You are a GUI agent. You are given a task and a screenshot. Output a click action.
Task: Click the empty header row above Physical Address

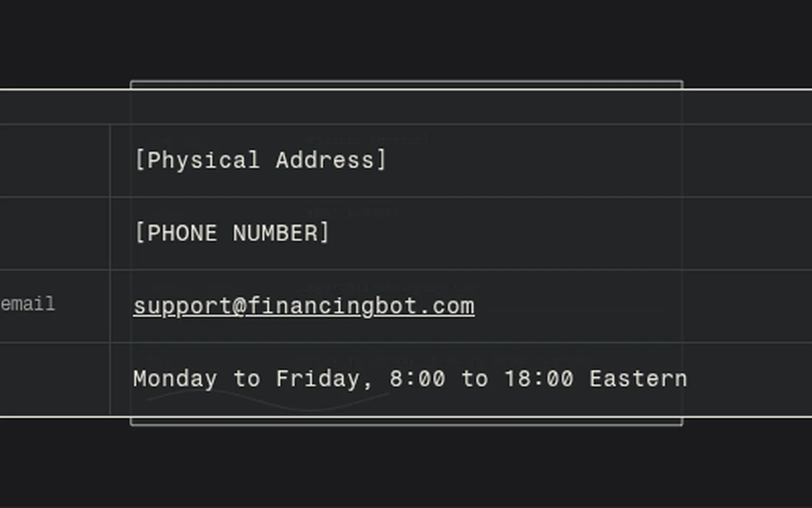406,107
